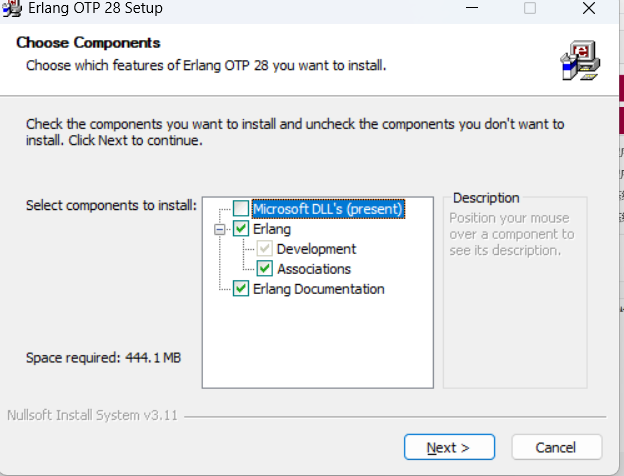This screenshot has height=476, width=624.
Task: Collapse the Erlang tree node
Action: 219,229
